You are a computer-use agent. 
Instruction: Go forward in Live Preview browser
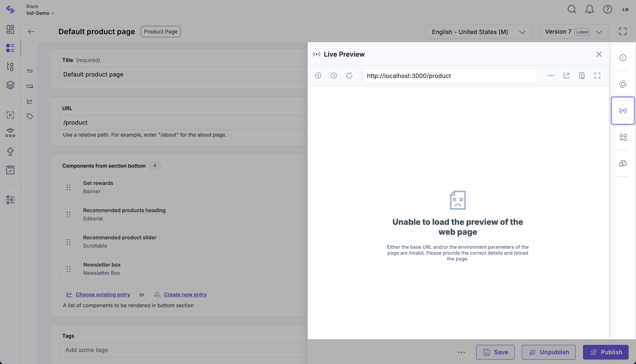tap(334, 76)
